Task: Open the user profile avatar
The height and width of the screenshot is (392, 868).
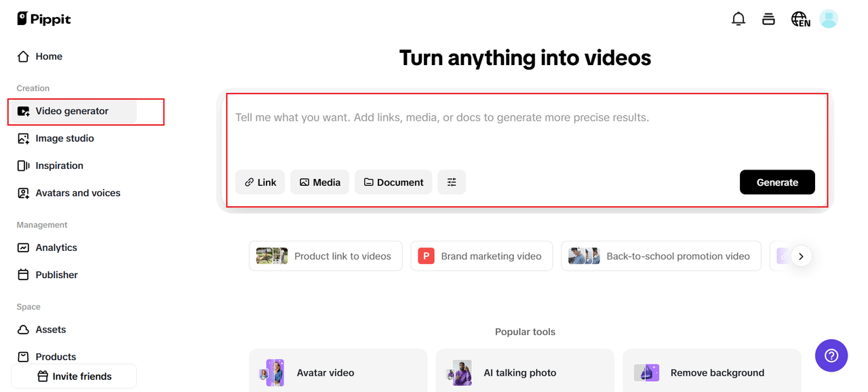Action: pos(829,19)
